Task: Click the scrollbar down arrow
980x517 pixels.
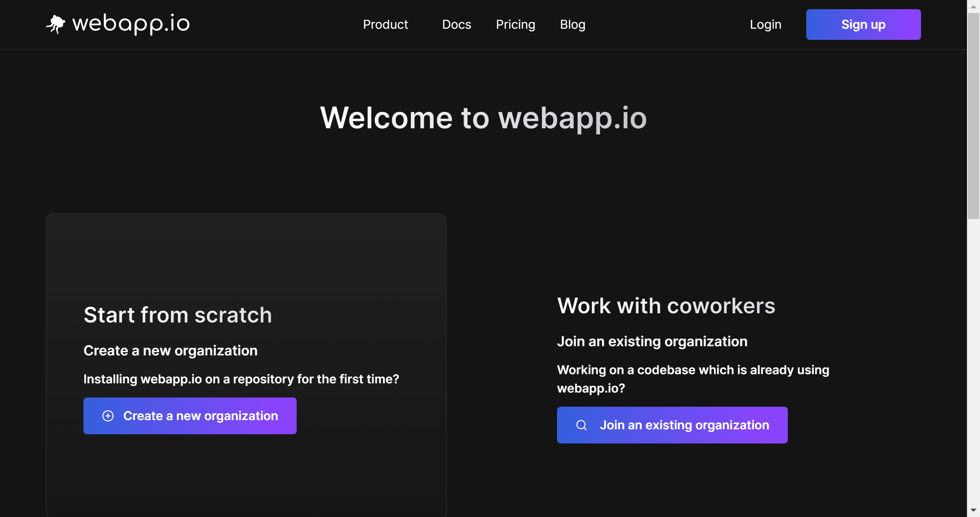Action: coord(973,510)
